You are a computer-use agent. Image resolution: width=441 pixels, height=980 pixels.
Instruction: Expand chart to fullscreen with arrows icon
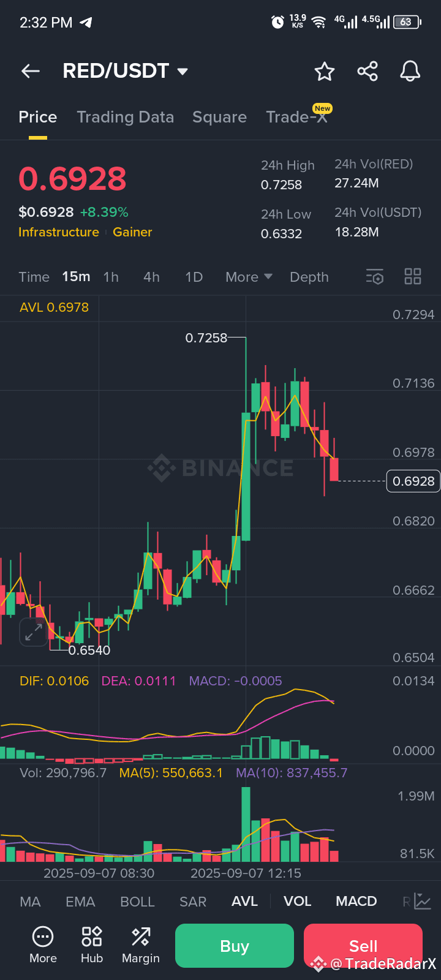(33, 633)
